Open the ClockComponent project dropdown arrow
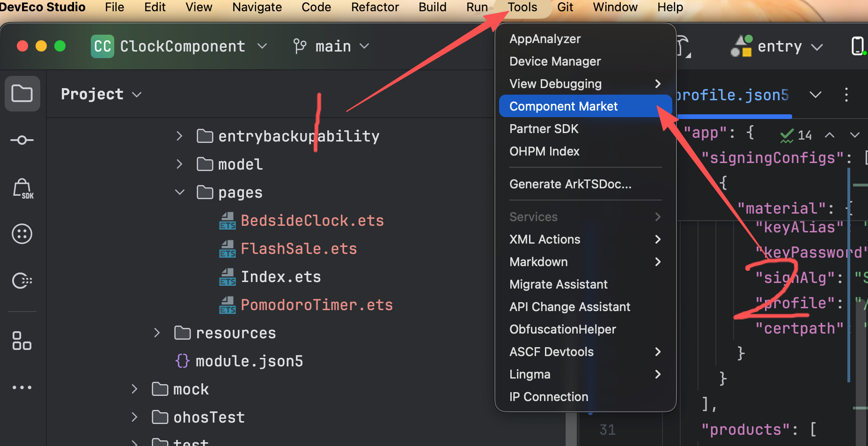Image resolution: width=868 pixels, height=446 pixels. click(262, 46)
